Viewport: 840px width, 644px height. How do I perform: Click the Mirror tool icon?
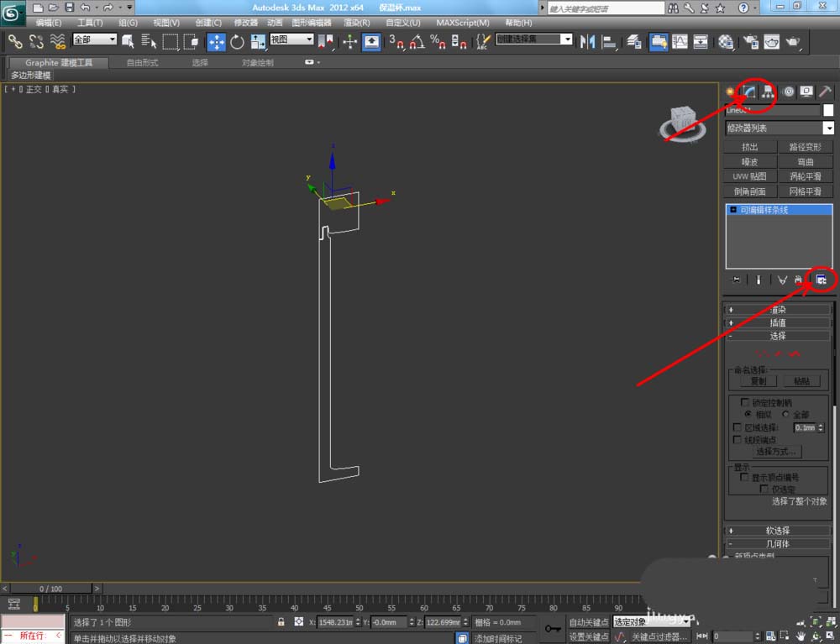(588, 41)
